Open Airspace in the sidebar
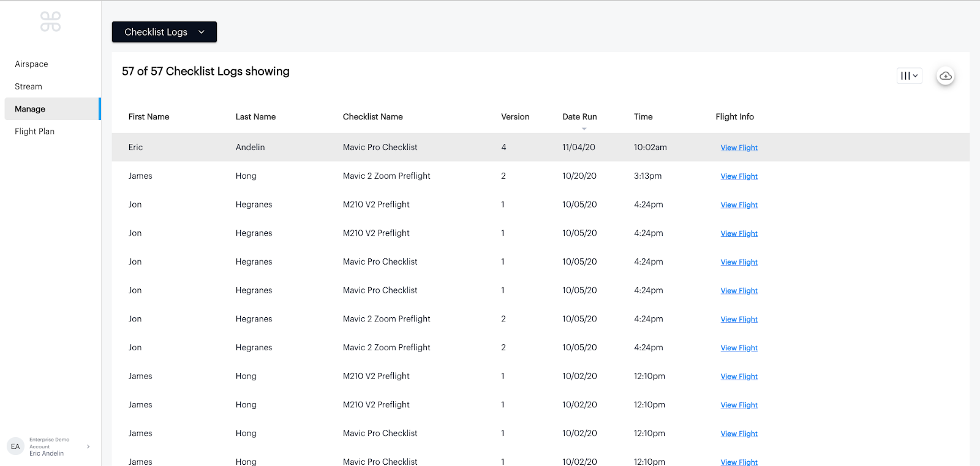This screenshot has width=980, height=466. tap(31, 64)
